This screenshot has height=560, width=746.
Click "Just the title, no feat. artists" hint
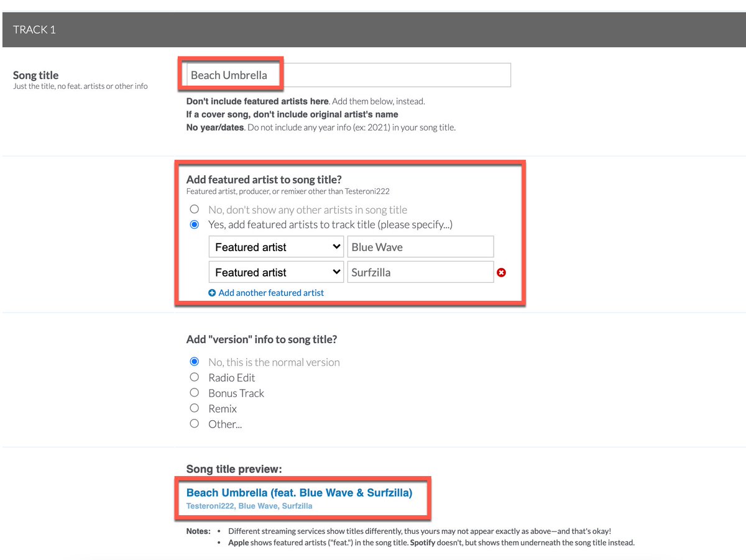(80, 86)
